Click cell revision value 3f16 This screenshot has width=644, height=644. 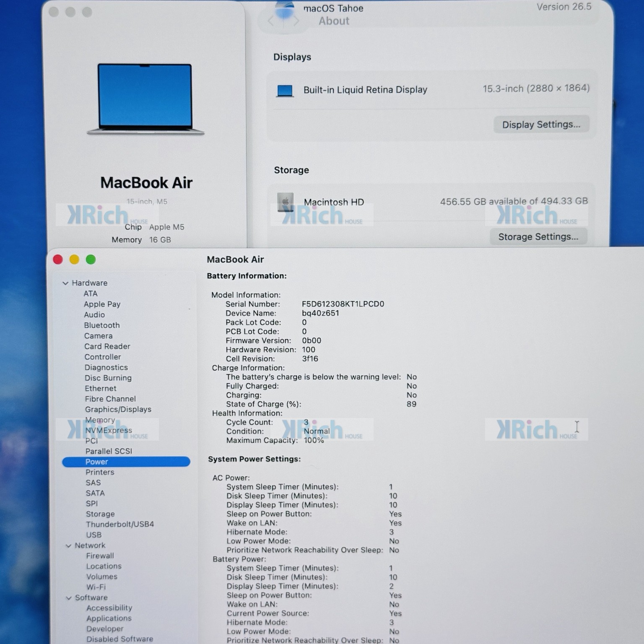click(x=310, y=359)
